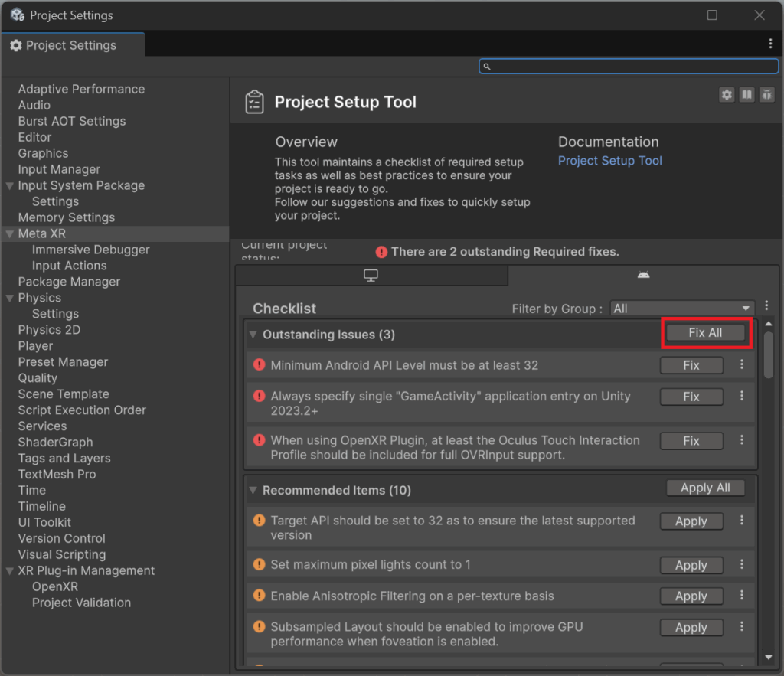Click the checklist scrollbar down arrow
This screenshot has height=676, width=784.
(x=769, y=657)
